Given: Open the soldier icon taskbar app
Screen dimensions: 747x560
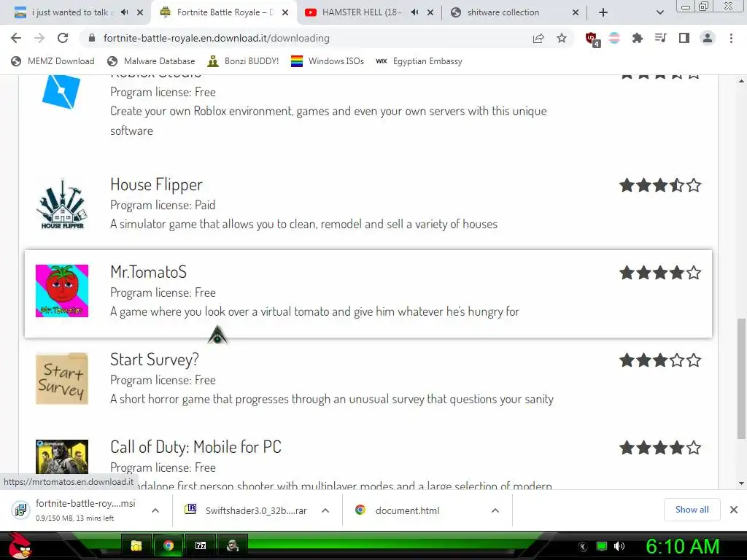Looking at the screenshot, I should (x=233, y=545).
